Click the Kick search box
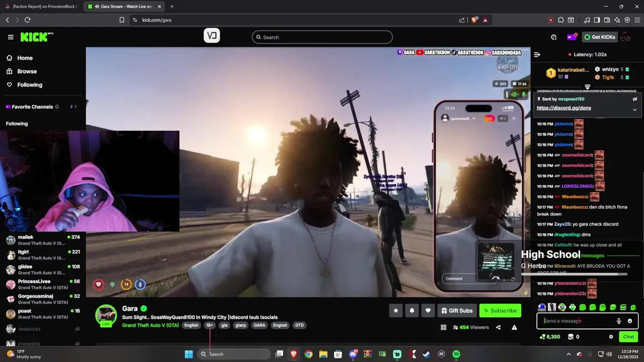This screenshot has height=362, width=644. click(322, 37)
